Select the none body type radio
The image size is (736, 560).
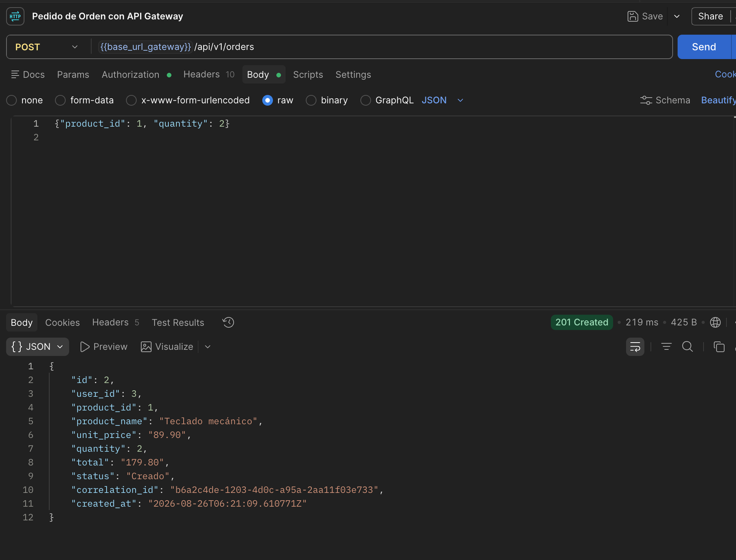click(11, 100)
